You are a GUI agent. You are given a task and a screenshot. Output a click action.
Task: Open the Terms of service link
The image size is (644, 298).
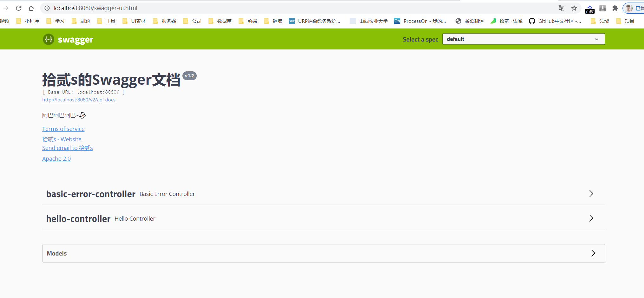click(63, 129)
